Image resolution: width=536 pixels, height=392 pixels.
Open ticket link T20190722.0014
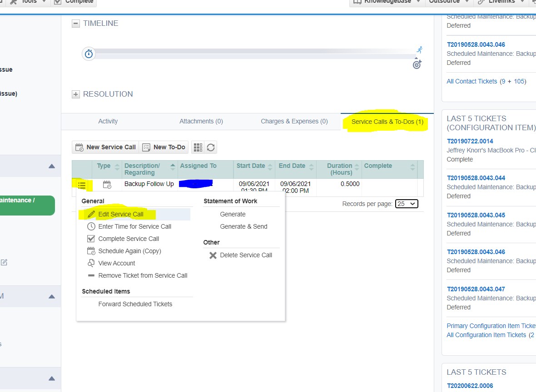click(470, 141)
